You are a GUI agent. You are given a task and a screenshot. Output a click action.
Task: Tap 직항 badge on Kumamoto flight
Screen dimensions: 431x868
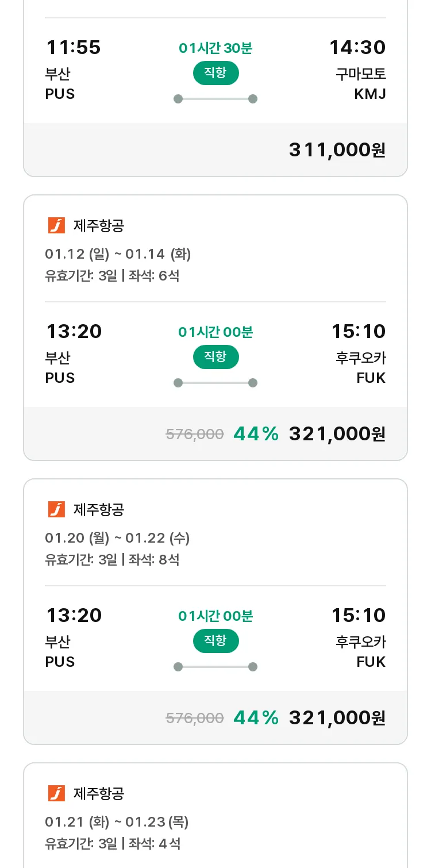(215, 73)
